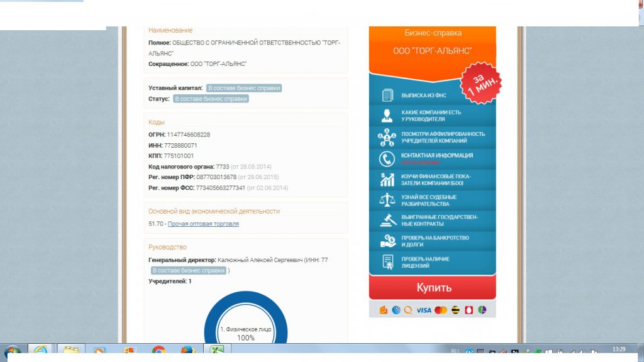Click the 'за 1 мин.' red sticker
Image resolution: width=644 pixels, height=362 pixels.
(481, 83)
